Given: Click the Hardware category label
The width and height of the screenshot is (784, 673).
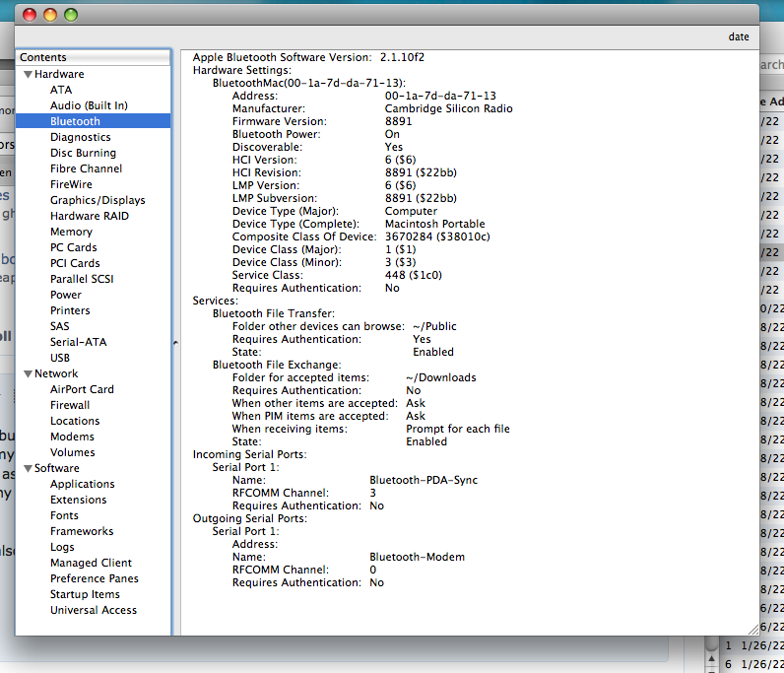Looking at the screenshot, I should point(59,74).
